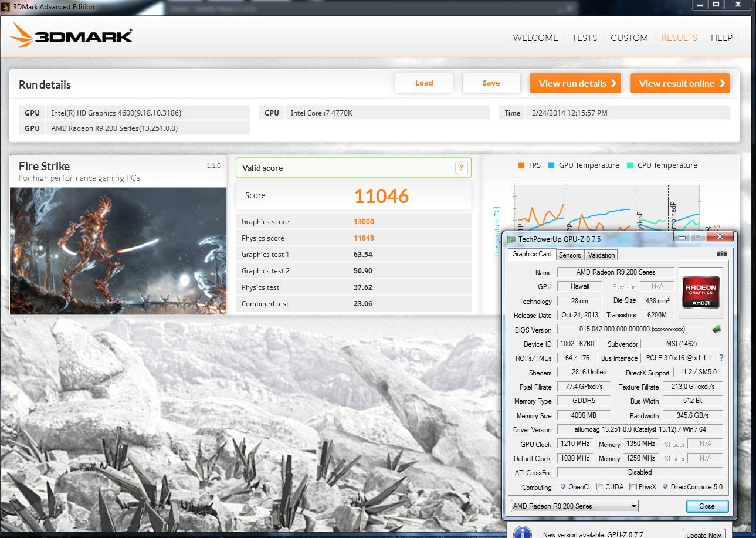The width and height of the screenshot is (756, 538).
Task: Click the GPU-Z title bar app icon
Action: point(511,239)
